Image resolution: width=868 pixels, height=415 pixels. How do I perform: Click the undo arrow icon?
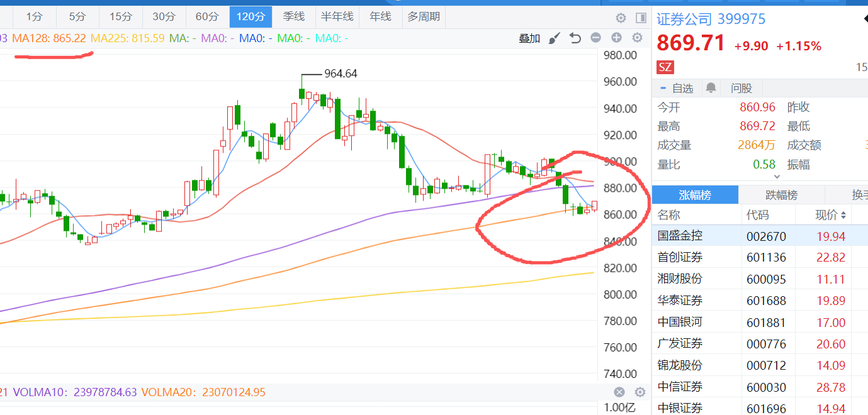(575, 38)
